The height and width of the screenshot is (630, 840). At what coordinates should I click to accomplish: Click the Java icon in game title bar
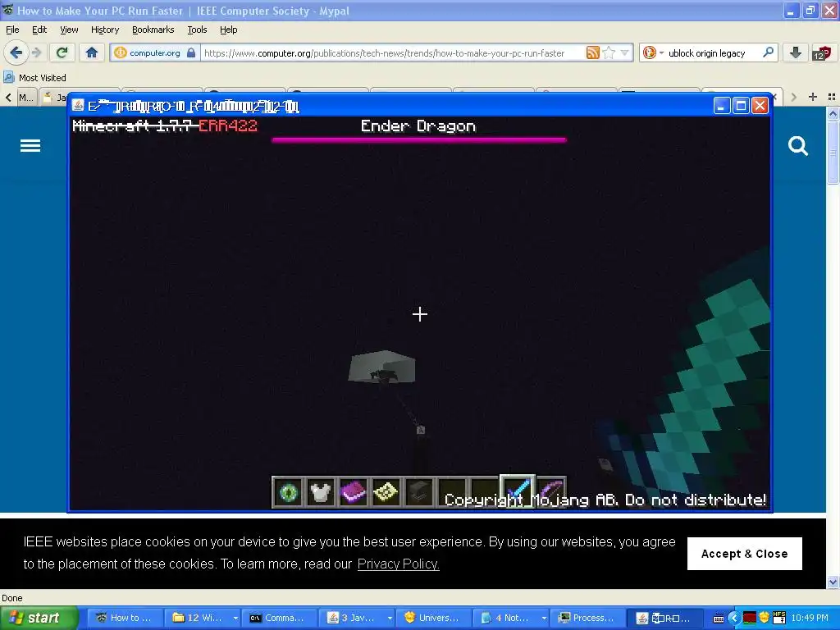pyautogui.click(x=78, y=106)
